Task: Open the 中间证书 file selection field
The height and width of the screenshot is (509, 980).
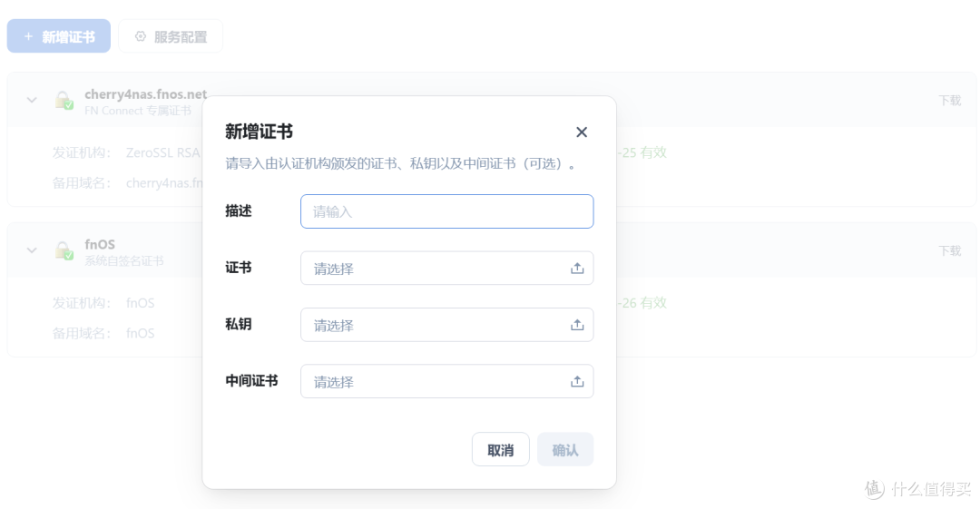Action: coord(446,381)
